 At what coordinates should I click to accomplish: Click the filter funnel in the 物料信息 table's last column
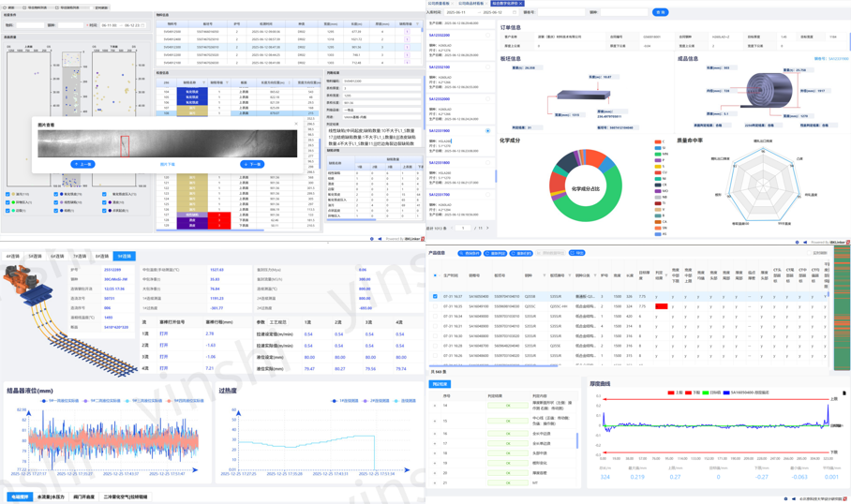pos(416,23)
